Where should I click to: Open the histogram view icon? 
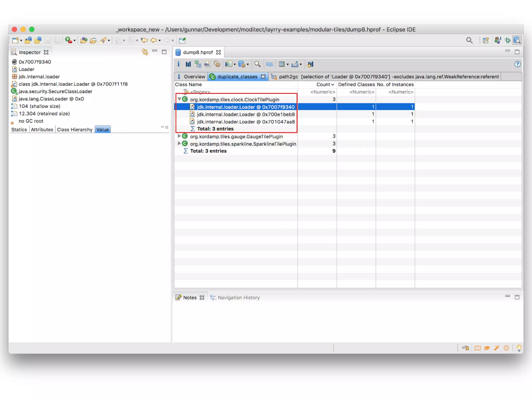[x=188, y=64]
